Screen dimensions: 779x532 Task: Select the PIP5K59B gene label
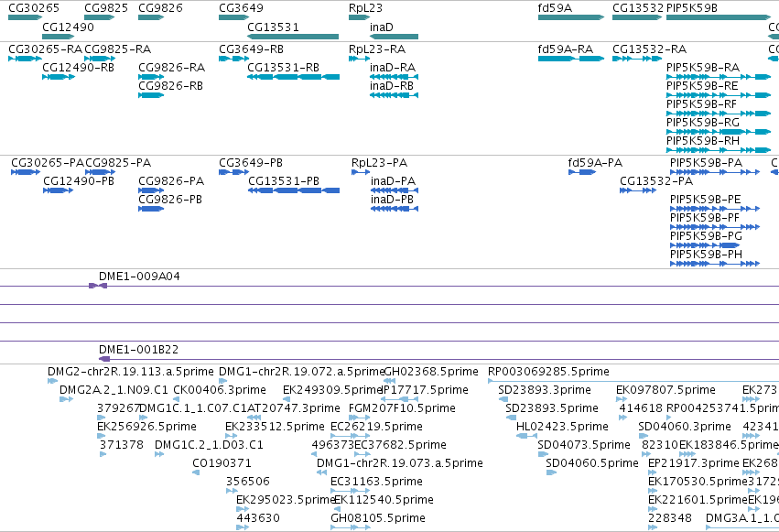[x=691, y=8]
